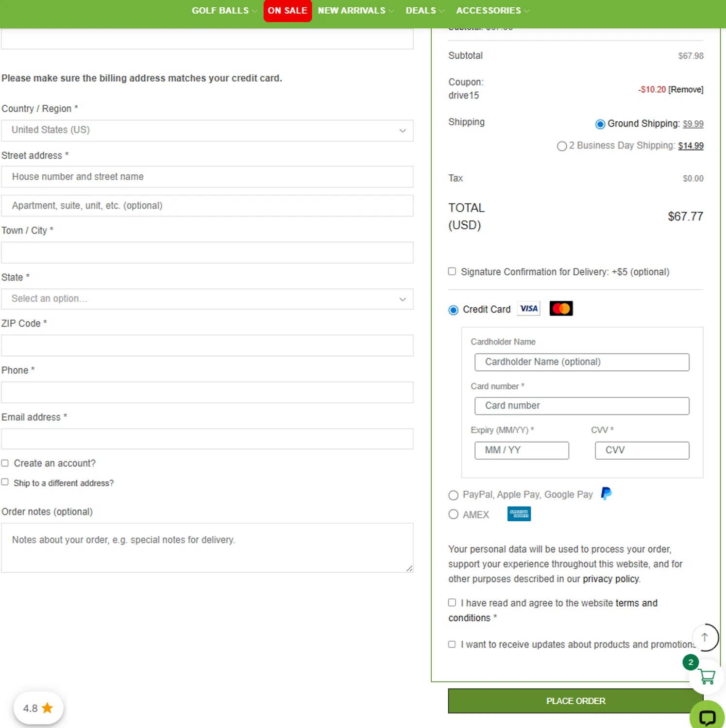Open the live chat bubble

pos(707,717)
